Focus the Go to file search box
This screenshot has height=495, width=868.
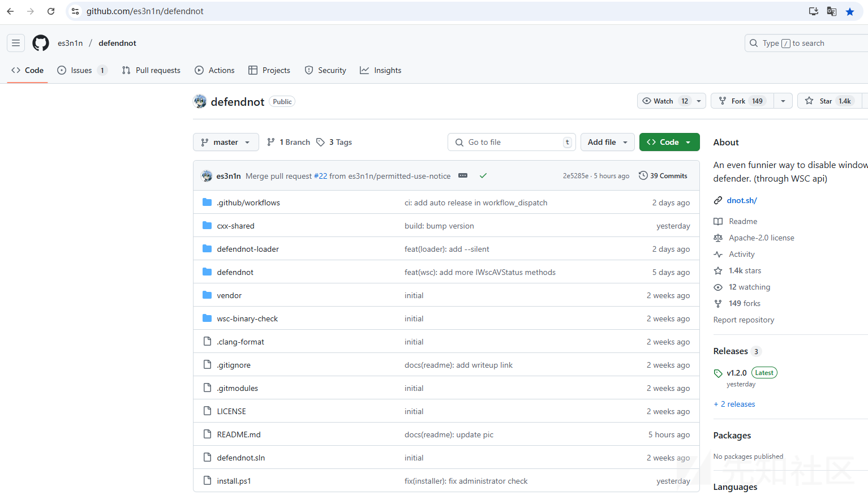pyautogui.click(x=512, y=142)
